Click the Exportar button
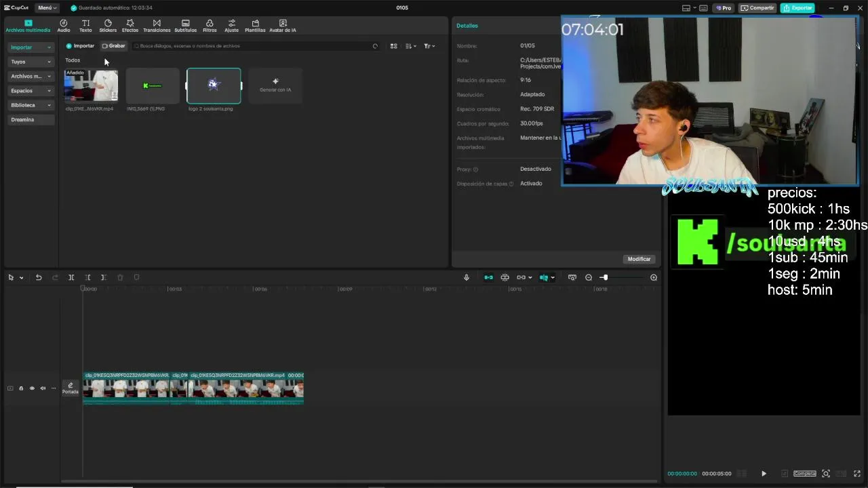 point(797,8)
